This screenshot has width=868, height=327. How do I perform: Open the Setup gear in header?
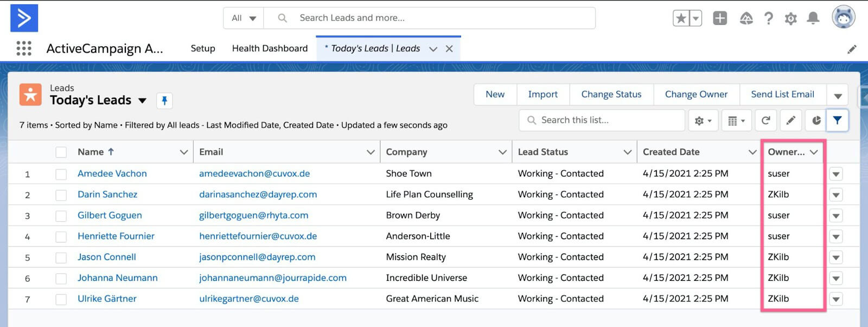pos(791,18)
